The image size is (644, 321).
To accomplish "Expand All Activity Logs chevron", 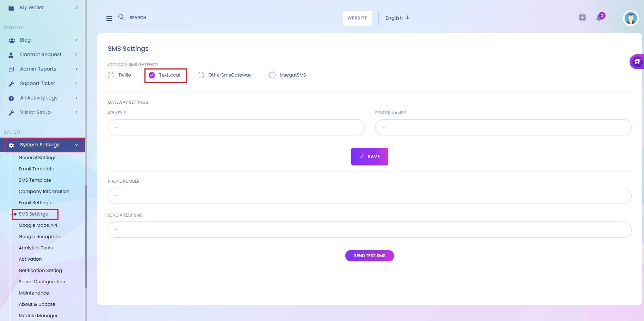I will tap(76, 98).
